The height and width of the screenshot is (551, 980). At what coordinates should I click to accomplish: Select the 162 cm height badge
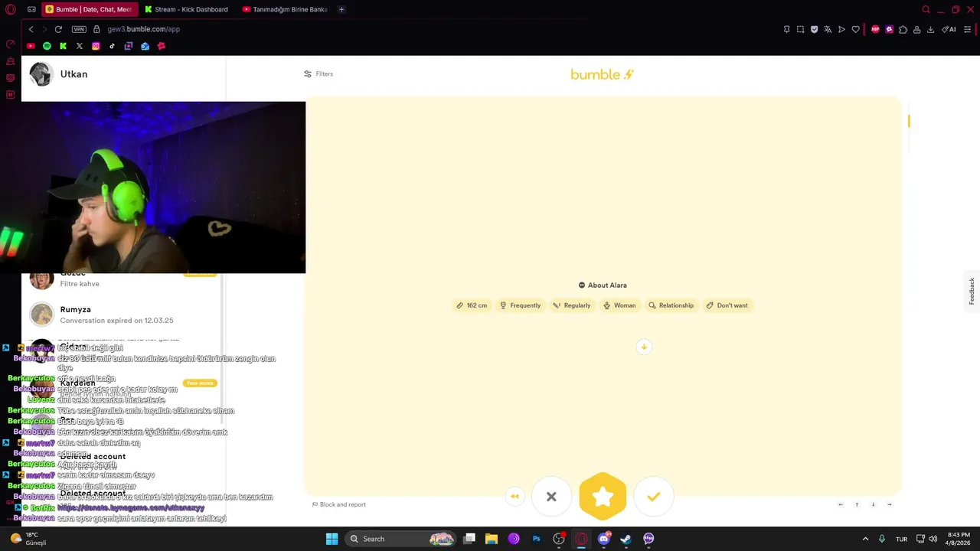[472, 305]
